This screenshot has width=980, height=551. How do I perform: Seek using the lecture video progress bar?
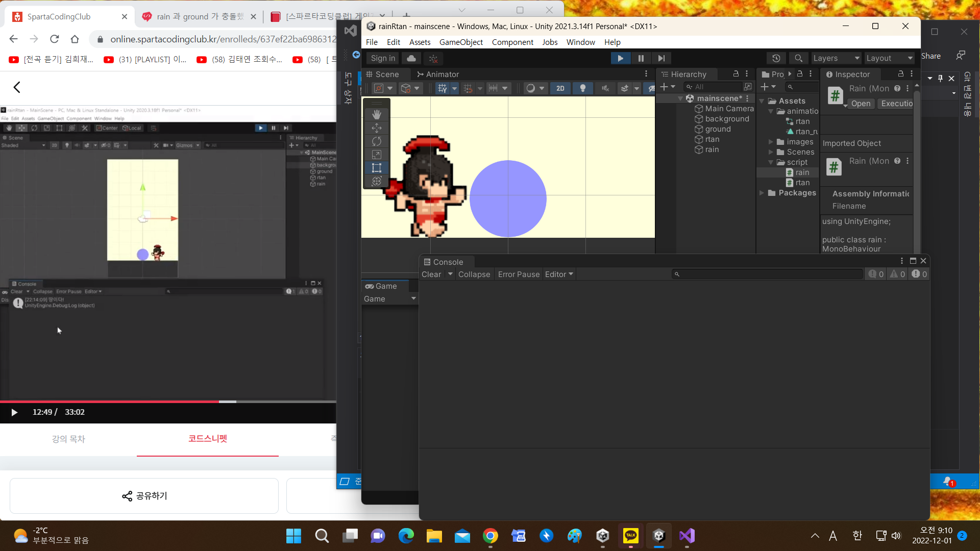[168, 402]
